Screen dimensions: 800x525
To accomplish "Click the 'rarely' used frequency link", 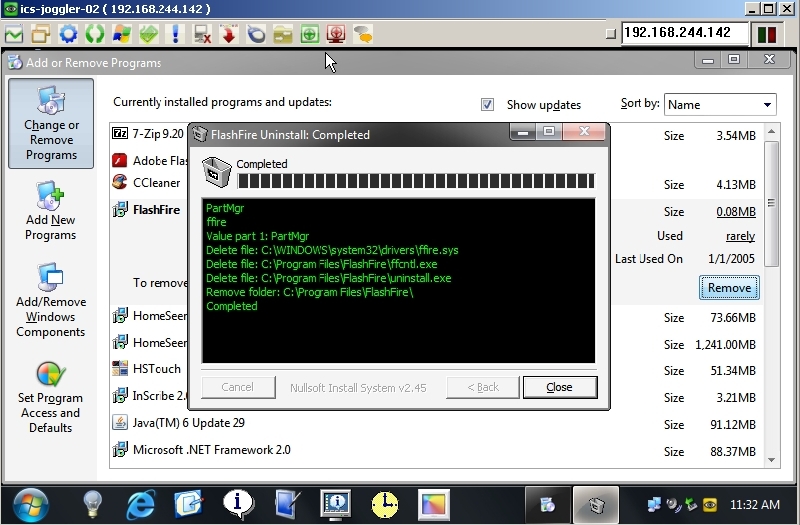I will point(740,236).
